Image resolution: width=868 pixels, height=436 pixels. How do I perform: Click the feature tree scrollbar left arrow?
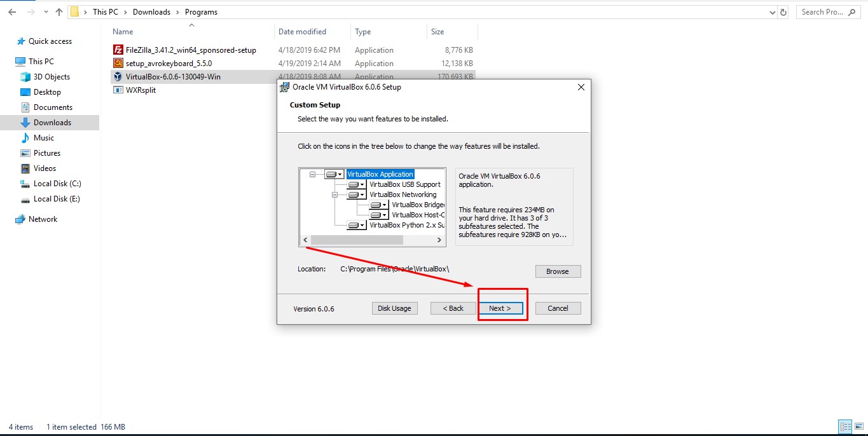point(305,240)
